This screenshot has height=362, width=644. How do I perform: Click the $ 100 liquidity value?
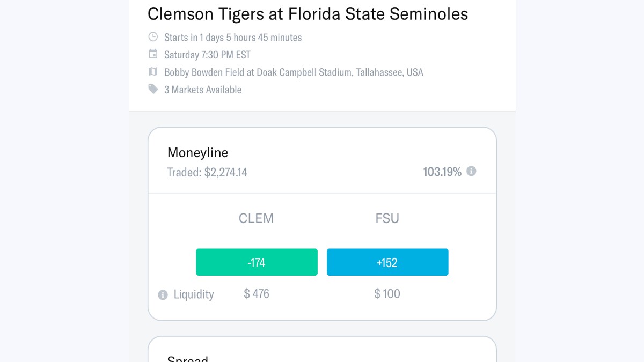(x=387, y=294)
